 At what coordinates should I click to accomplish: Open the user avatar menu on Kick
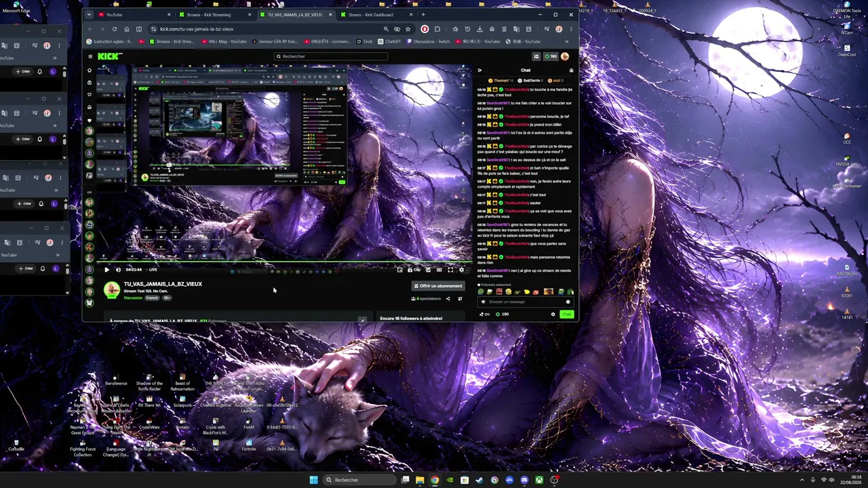coord(565,56)
